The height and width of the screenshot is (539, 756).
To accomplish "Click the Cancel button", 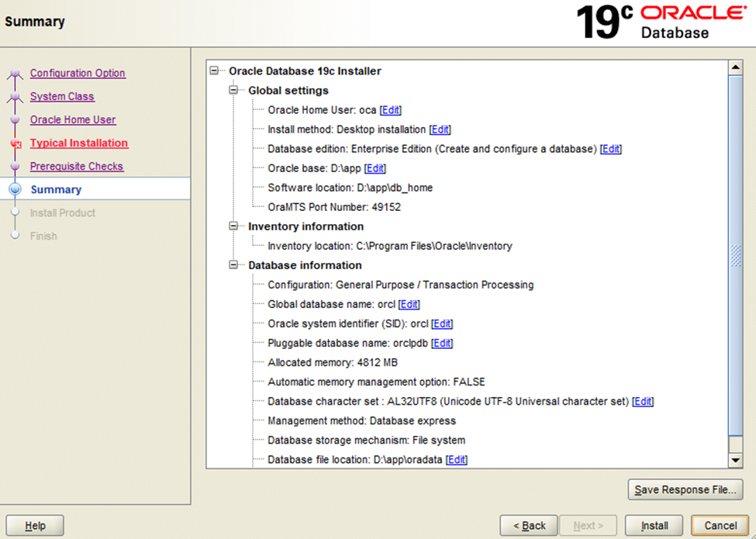I will 720,526.
